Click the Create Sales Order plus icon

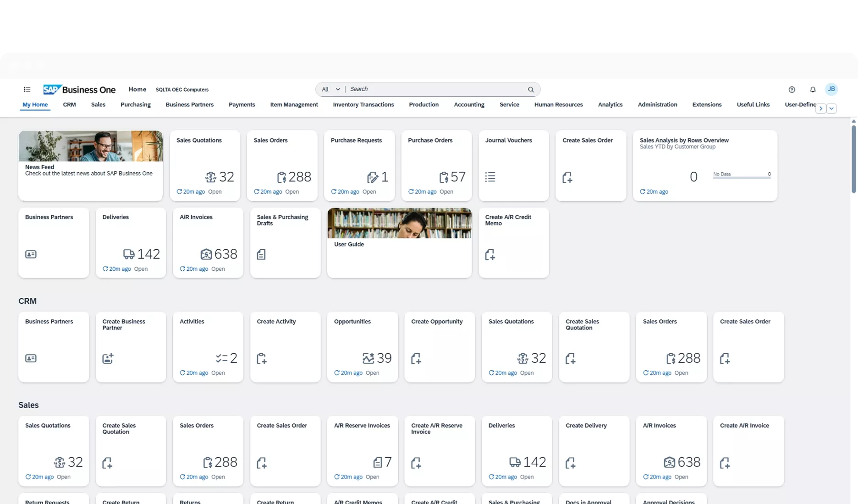pyautogui.click(x=567, y=177)
